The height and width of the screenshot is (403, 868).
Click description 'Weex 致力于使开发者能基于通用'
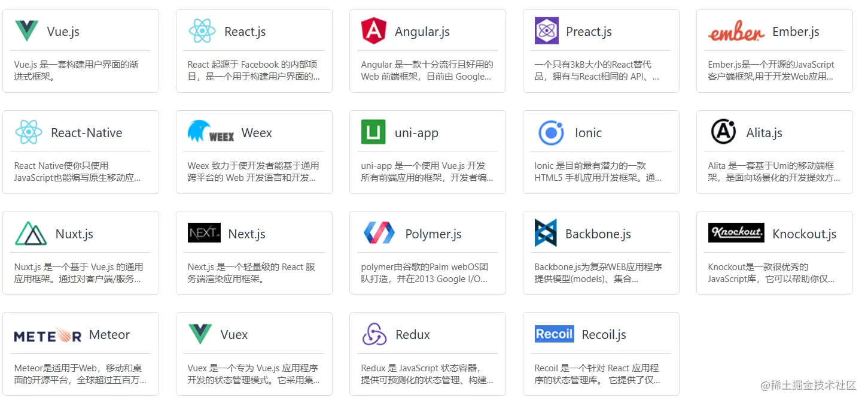253,172
